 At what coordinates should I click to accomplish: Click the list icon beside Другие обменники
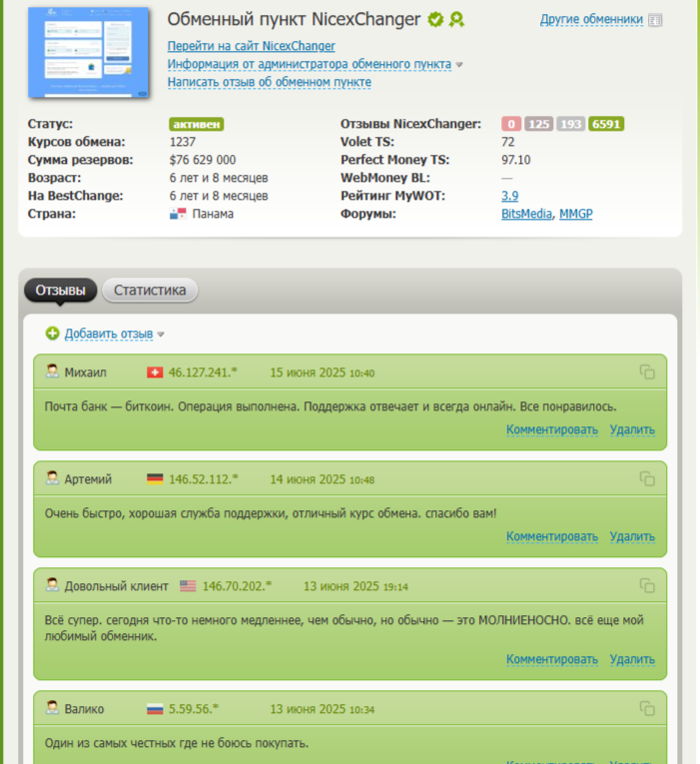655,20
